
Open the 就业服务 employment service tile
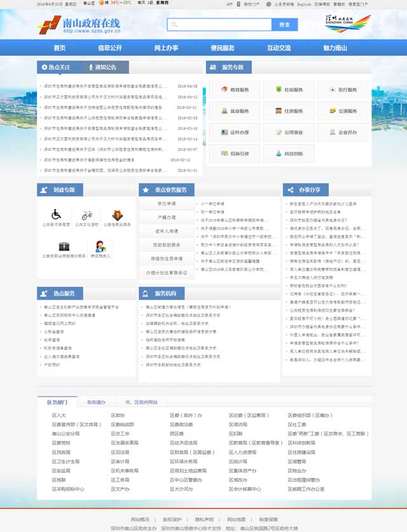pos(235,111)
